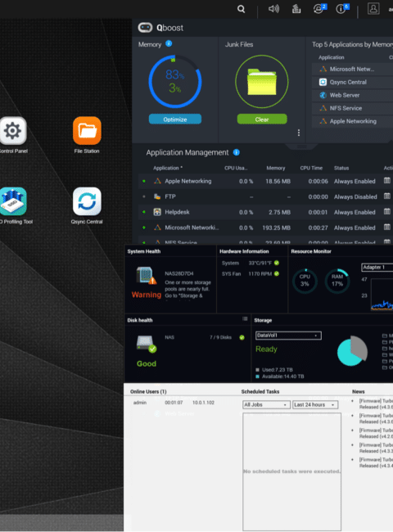Open the All Jobs dropdown in Scheduled Tasks
Screen dimensions: 393x532
(x=266, y=405)
